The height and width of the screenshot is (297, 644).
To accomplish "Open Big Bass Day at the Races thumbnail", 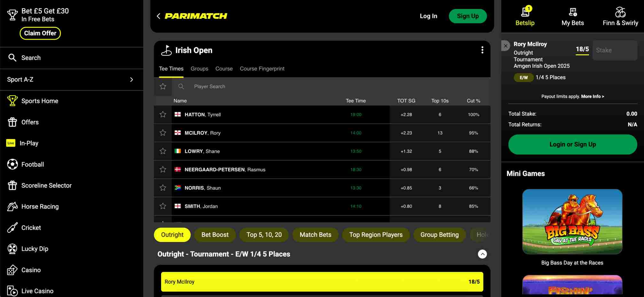I will click(x=572, y=221).
